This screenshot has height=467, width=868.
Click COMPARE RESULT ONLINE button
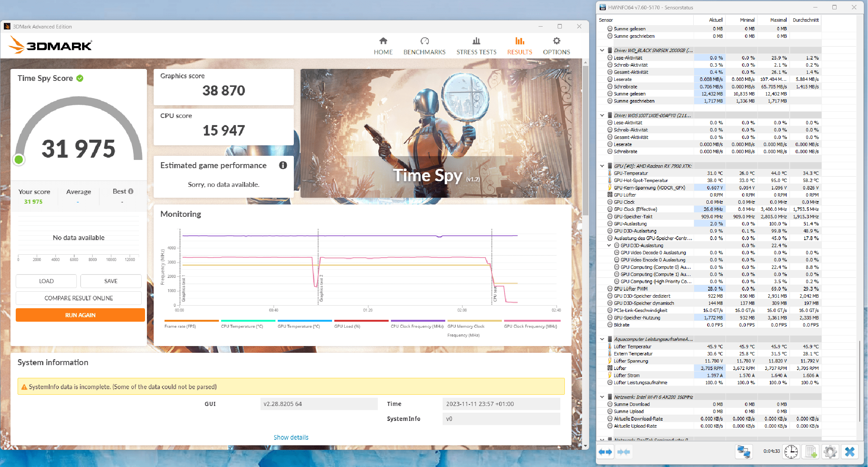[79, 298]
